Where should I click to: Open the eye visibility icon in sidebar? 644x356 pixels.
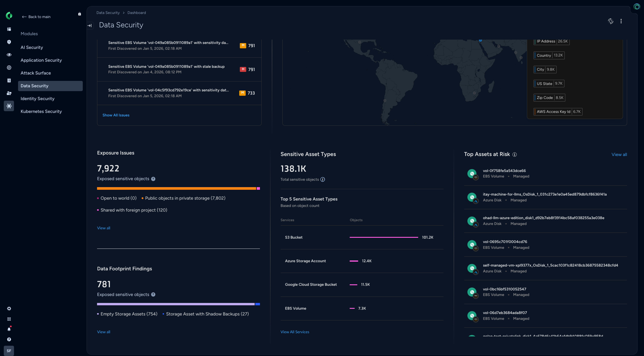click(x=9, y=55)
